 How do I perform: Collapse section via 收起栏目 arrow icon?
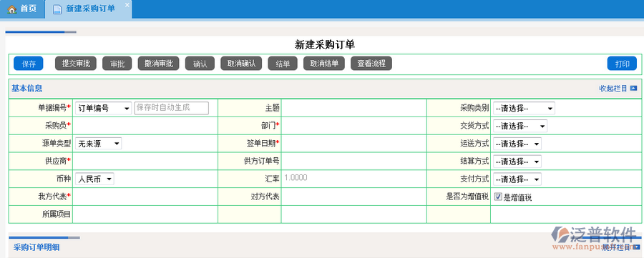coord(634,88)
